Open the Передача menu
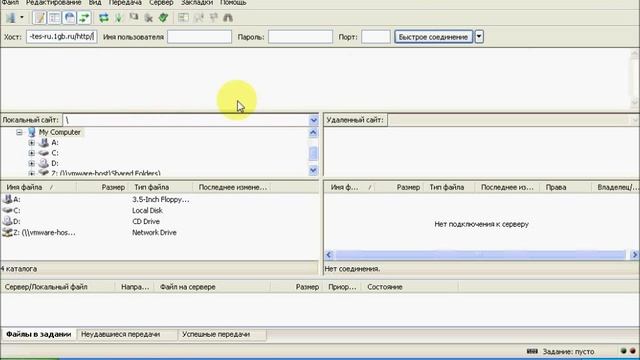The image size is (640, 360). tap(125, 2)
